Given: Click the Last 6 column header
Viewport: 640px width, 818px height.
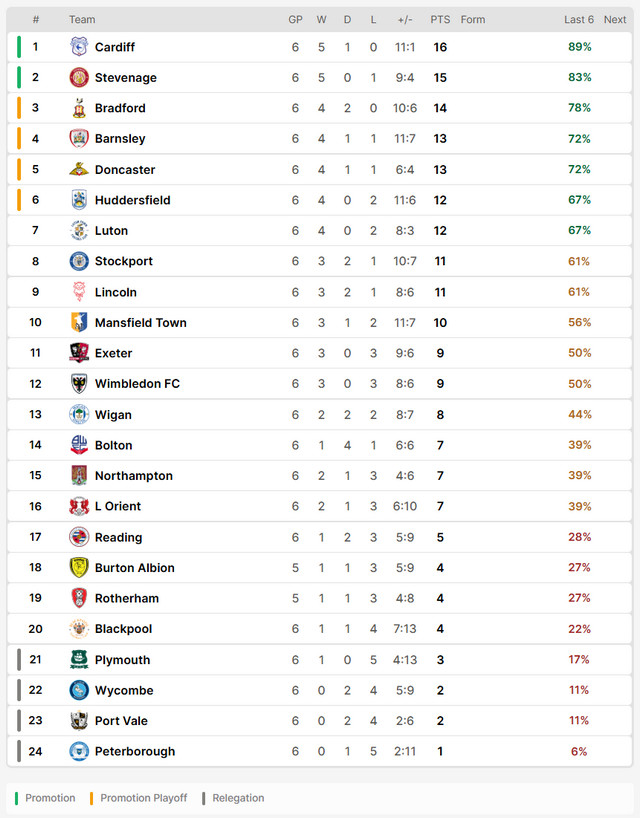Looking at the screenshot, I should 578,20.
